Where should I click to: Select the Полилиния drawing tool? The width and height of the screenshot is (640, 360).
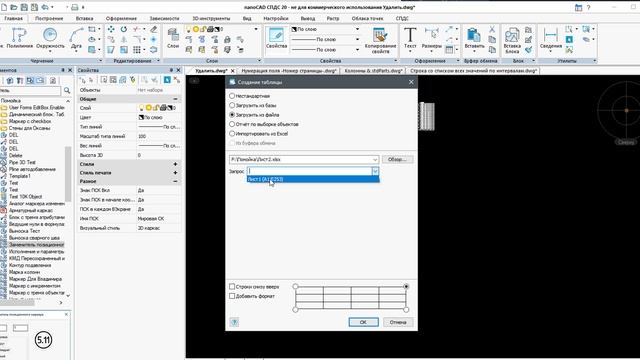coord(19,38)
